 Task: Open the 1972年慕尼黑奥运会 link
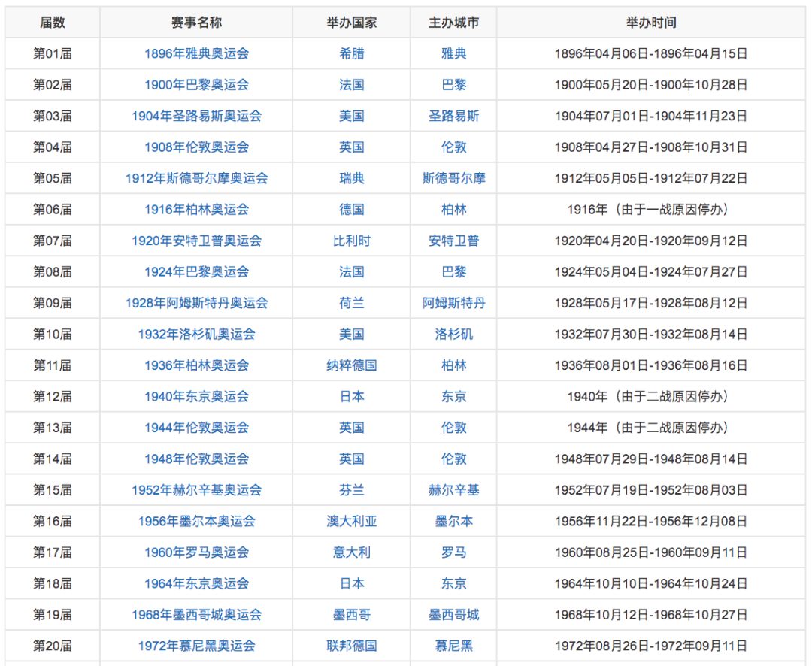(196, 646)
